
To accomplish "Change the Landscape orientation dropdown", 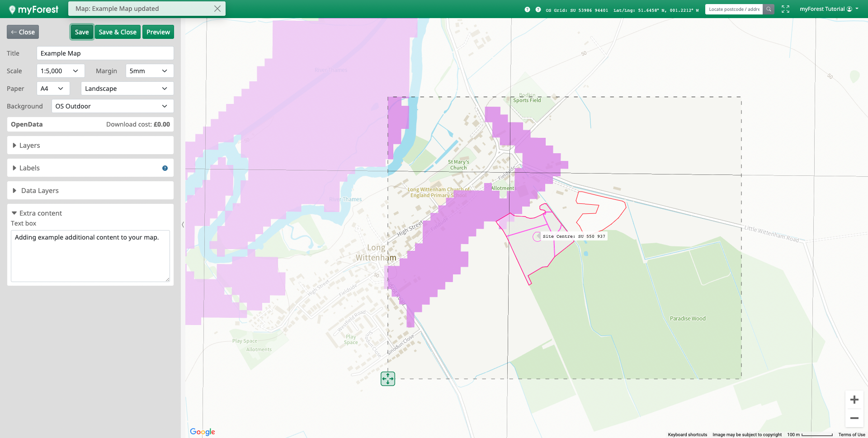I will point(127,89).
